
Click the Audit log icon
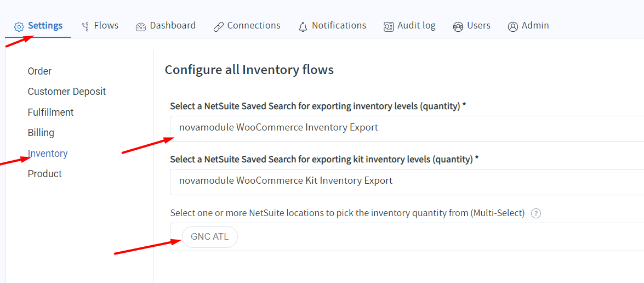coord(389,26)
